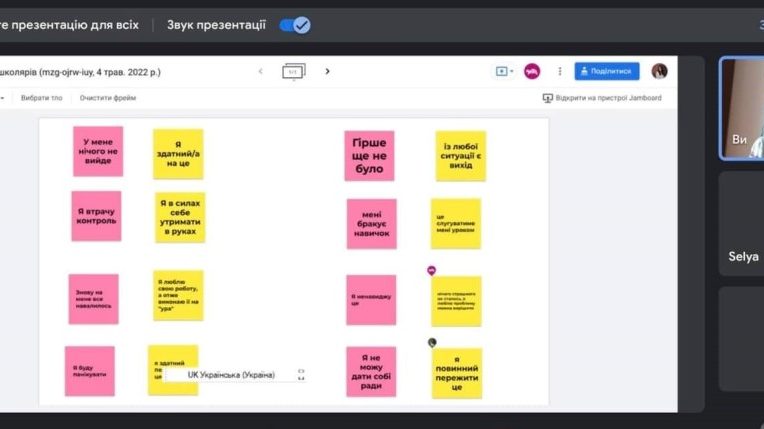The height and width of the screenshot is (429, 764).
Task: Click the pink note "Я втрачу контроль"
Action: 96,216
